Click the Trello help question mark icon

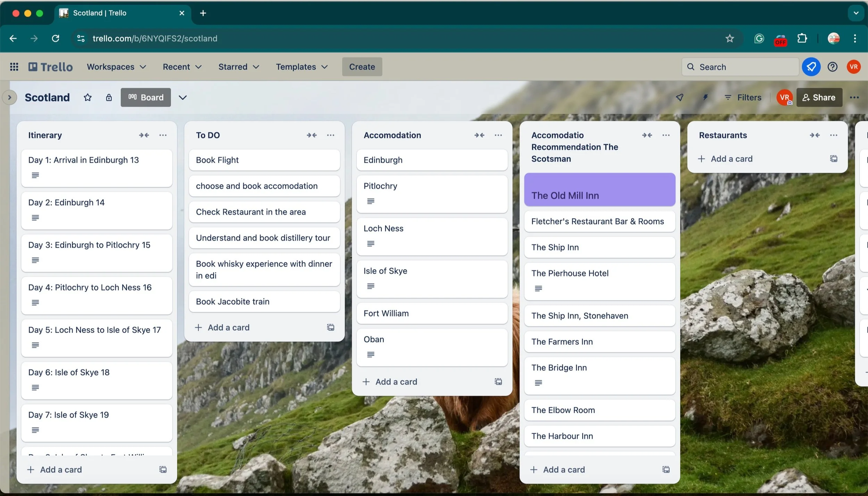point(832,67)
